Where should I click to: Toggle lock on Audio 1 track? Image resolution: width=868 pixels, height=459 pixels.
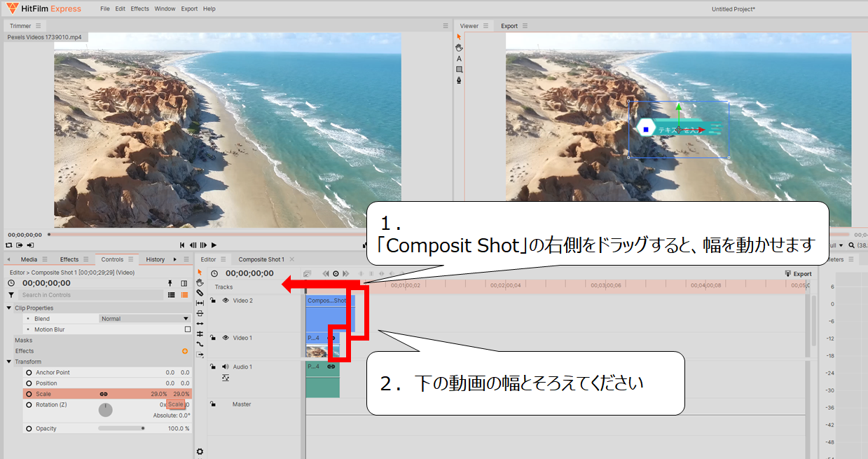pos(213,366)
